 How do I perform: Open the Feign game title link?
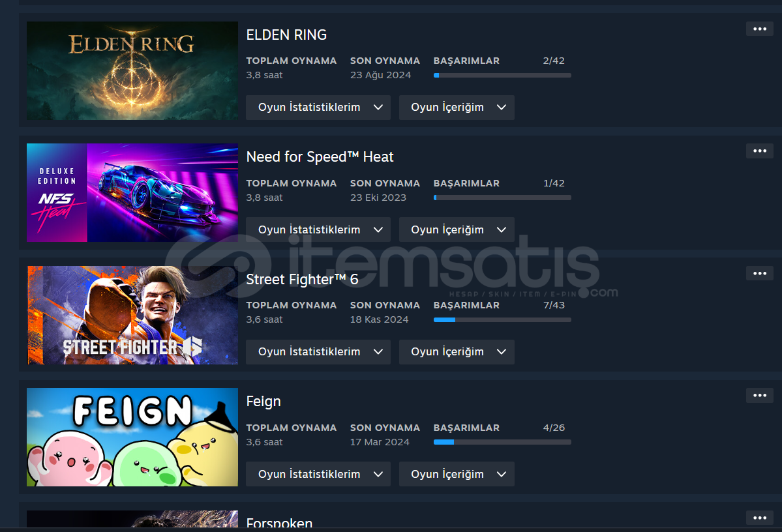pos(263,402)
